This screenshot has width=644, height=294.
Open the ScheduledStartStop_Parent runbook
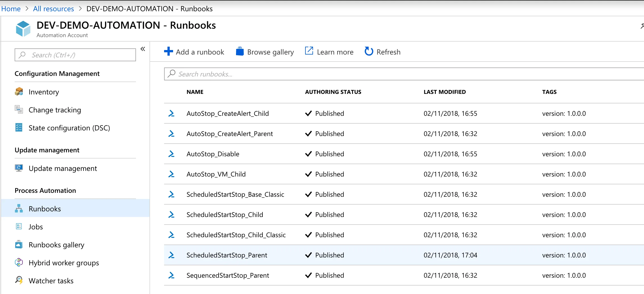click(227, 255)
